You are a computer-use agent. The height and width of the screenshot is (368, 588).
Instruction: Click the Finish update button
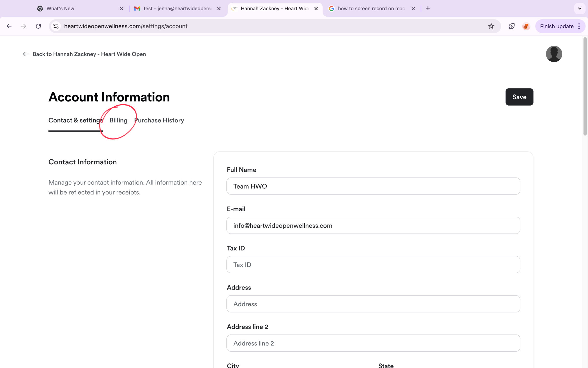click(556, 26)
